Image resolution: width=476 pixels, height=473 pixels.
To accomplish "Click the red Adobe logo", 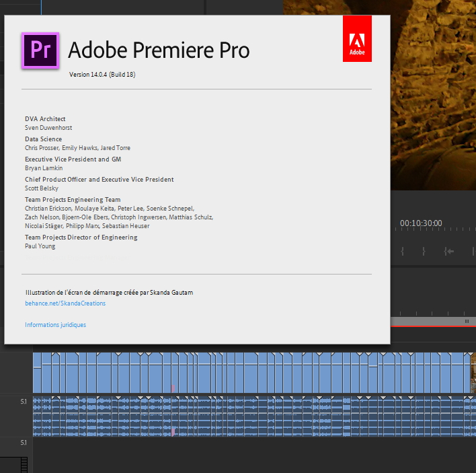I will pos(357,38).
